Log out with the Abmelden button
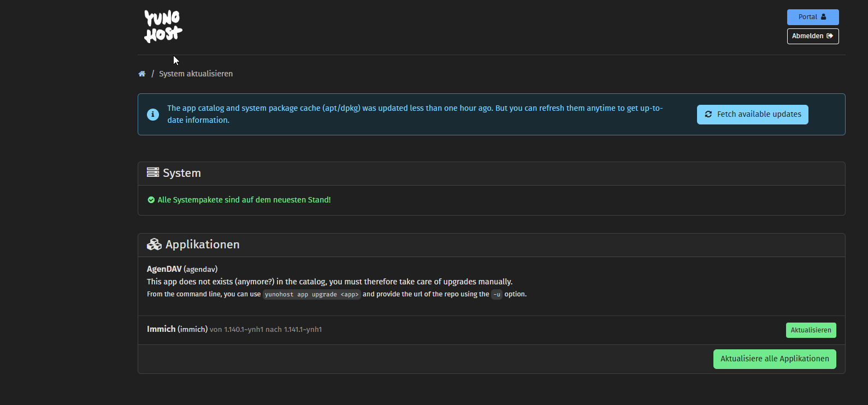Image resolution: width=868 pixels, height=405 pixels. tap(813, 36)
